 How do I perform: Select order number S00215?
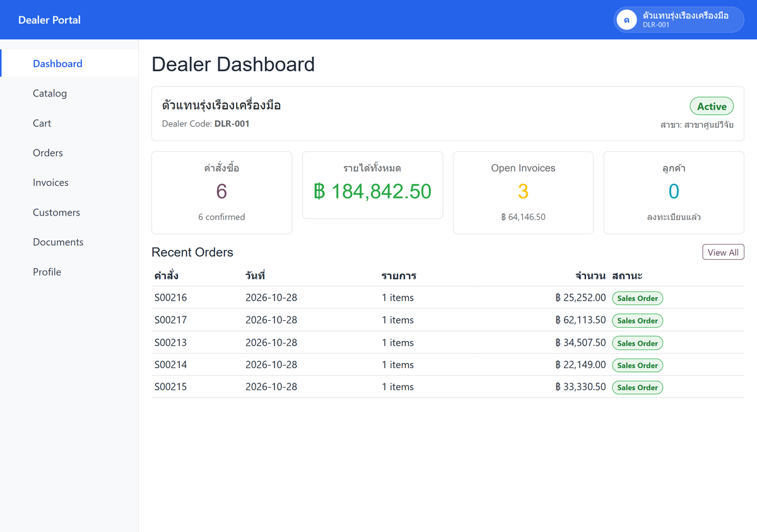tap(171, 387)
